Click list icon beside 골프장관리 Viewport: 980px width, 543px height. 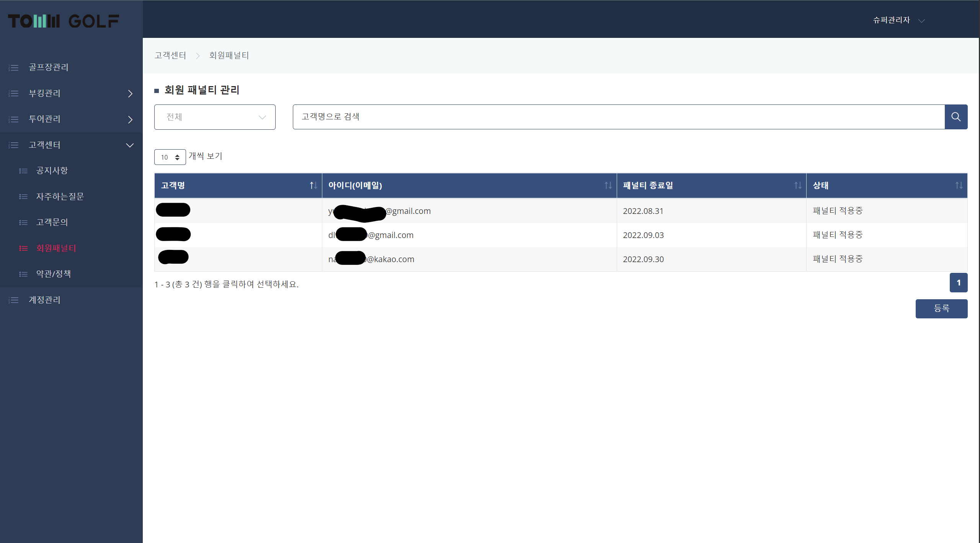tap(14, 68)
